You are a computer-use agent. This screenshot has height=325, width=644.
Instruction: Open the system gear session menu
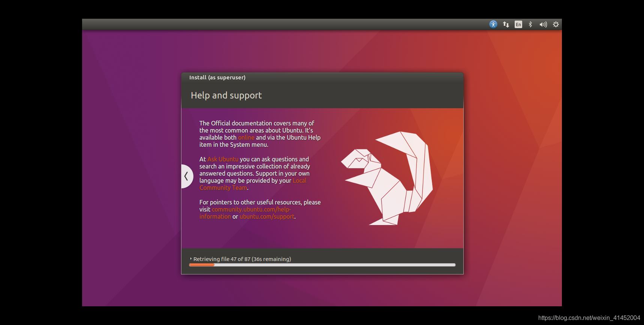(x=556, y=24)
